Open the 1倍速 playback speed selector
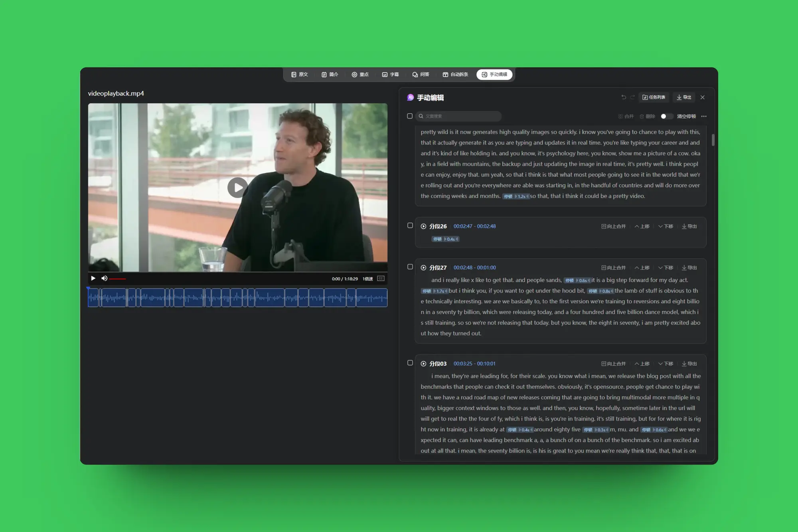The image size is (798, 532). (x=367, y=279)
